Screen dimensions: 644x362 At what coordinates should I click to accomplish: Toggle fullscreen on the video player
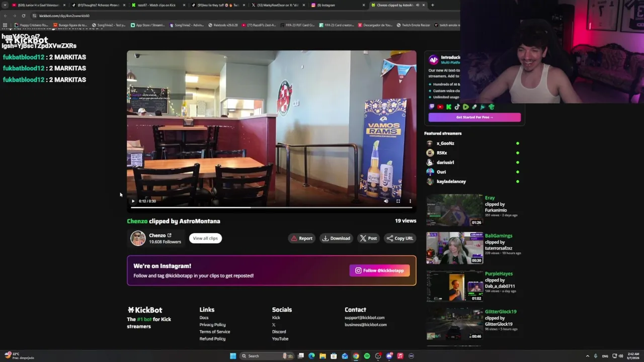tap(398, 201)
